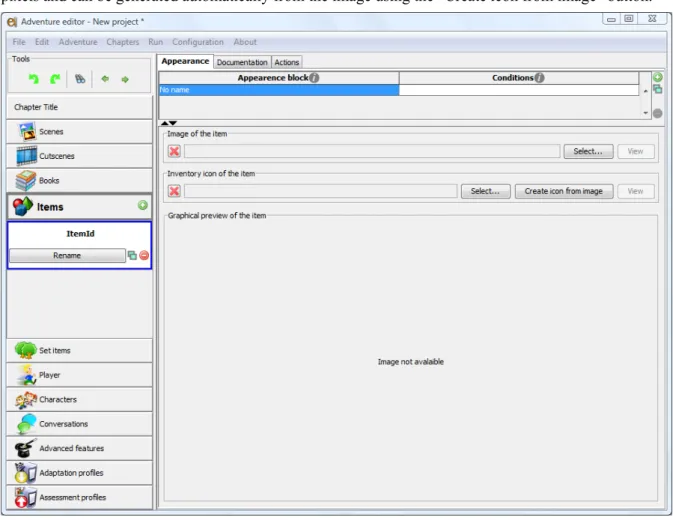
Task: Open the Scenes section
Action: click(80, 132)
